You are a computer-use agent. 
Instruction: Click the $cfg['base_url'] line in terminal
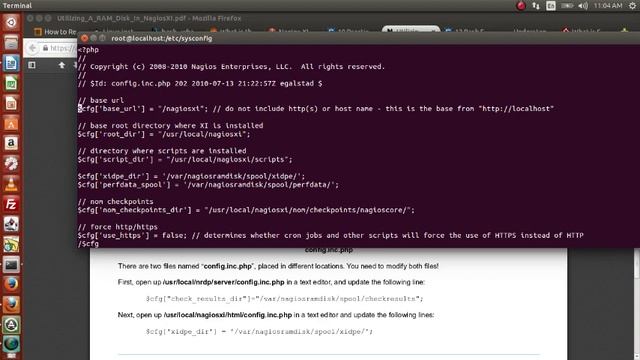316,109
